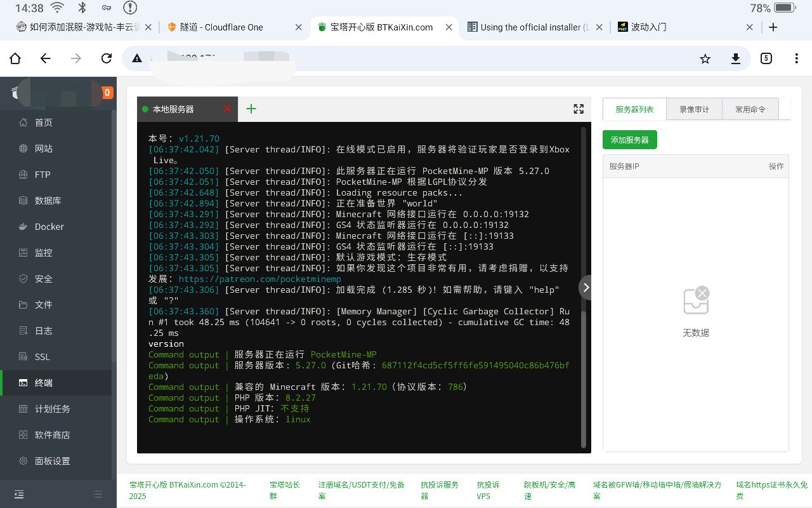Click the 服务器IP column header
812x508 pixels.
(x=624, y=166)
